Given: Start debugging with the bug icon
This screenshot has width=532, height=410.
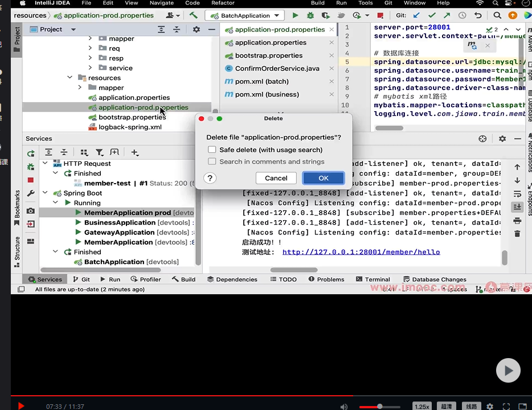Looking at the screenshot, I should pyautogui.click(x=310, y=15).
